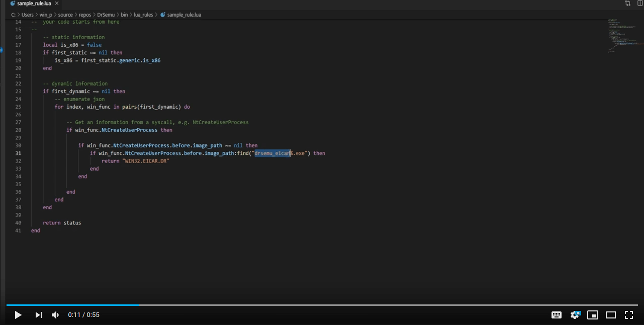Open the repos breadcrumb dropdown

pos(84,15)
